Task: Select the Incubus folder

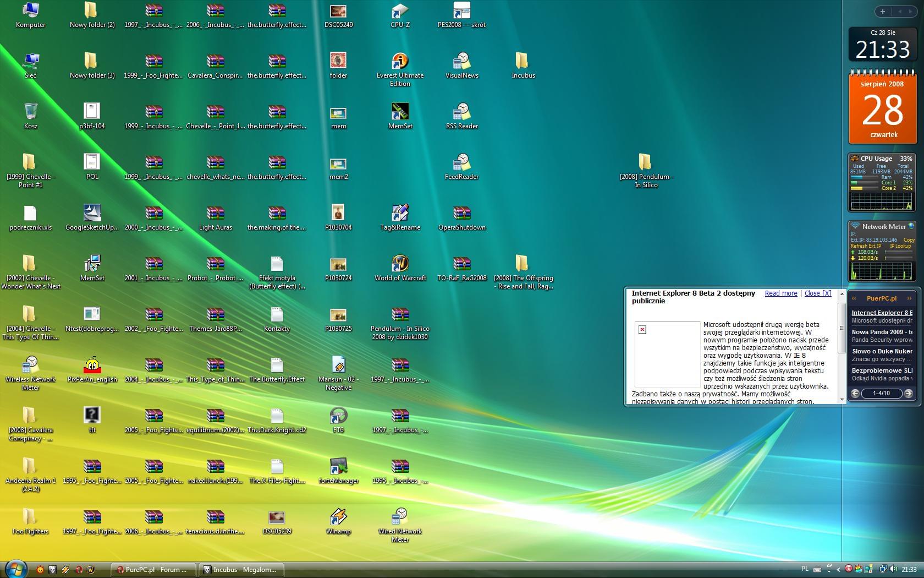Action: (523, 66)
